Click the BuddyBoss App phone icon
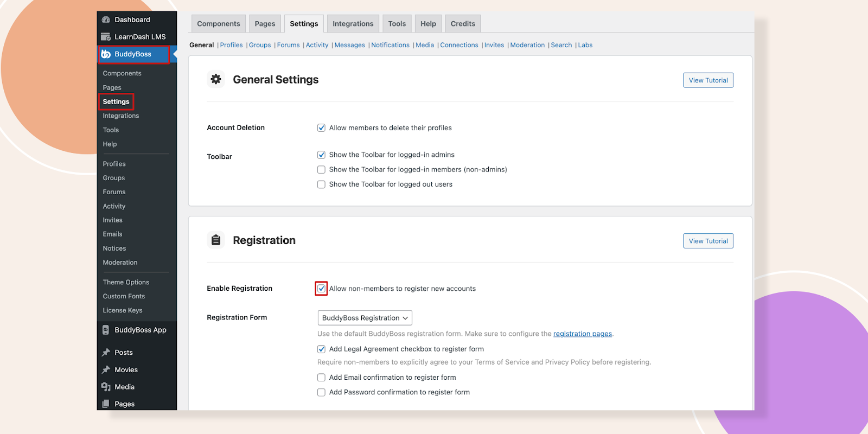868x434 pixels. (x=106, y=330)
